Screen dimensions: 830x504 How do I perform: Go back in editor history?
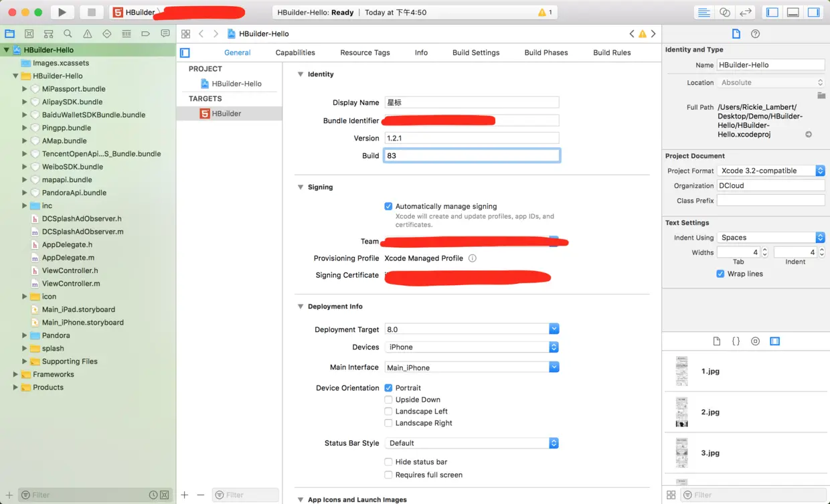(201, 33)
